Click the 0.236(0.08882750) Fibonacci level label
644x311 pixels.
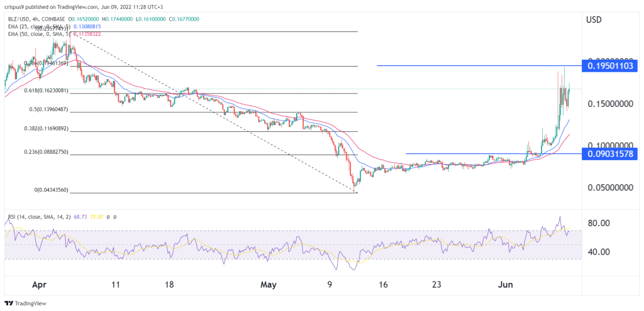[x=46, y=152]
